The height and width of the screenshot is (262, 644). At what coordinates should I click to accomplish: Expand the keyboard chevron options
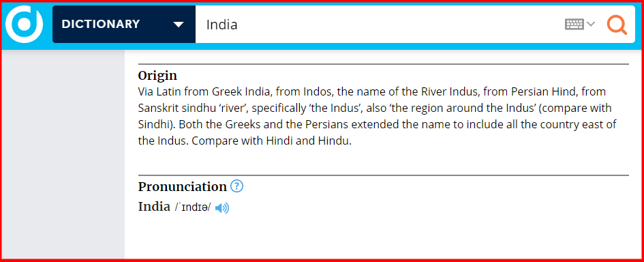591,24
